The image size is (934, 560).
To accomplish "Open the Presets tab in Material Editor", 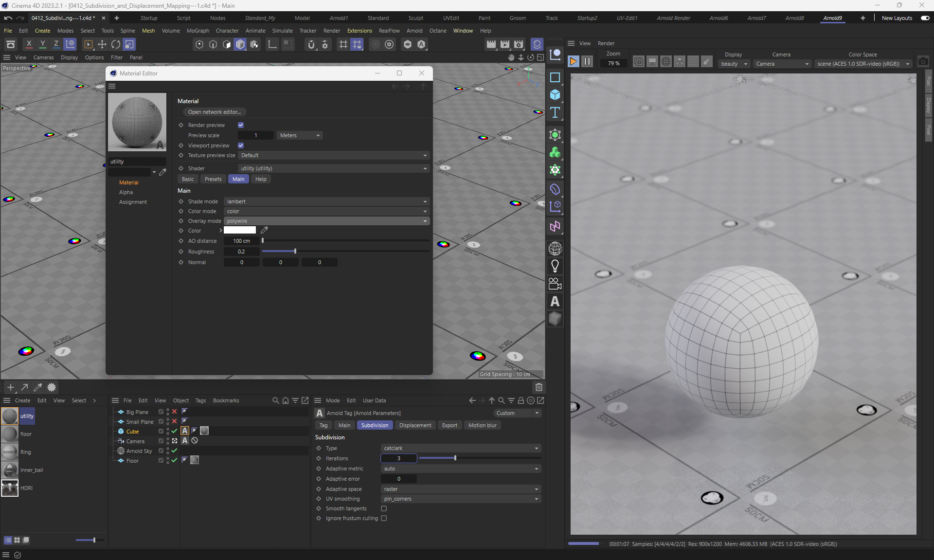I will click(213, 179).
